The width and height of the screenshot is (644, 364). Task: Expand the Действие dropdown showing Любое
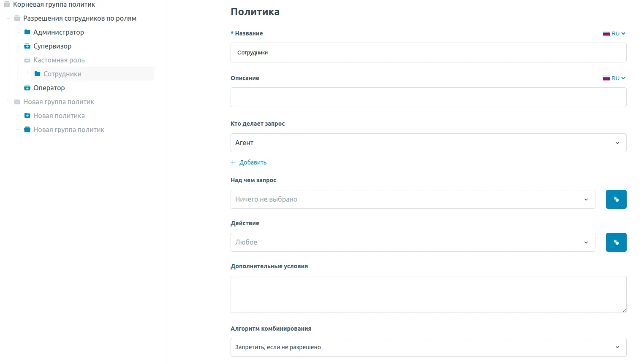(413, 242)
